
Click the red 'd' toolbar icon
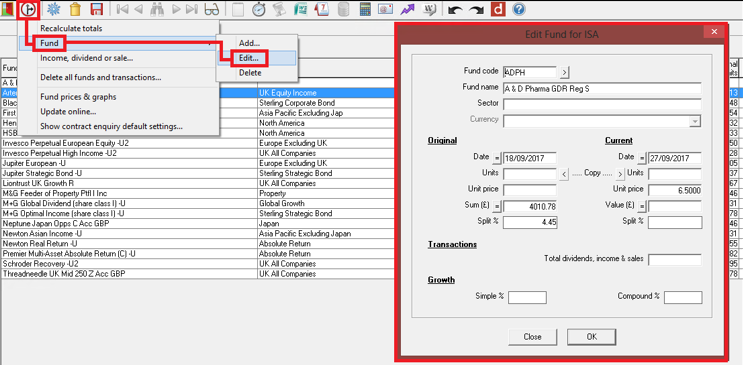498,9
